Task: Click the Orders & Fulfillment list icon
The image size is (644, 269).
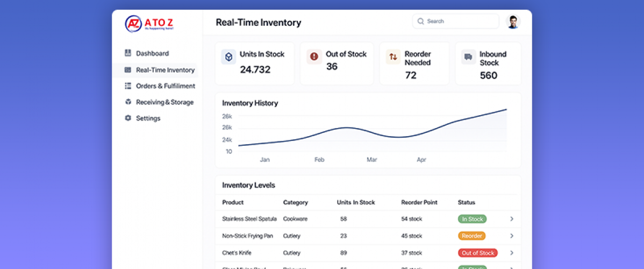Action: point(128,86)
